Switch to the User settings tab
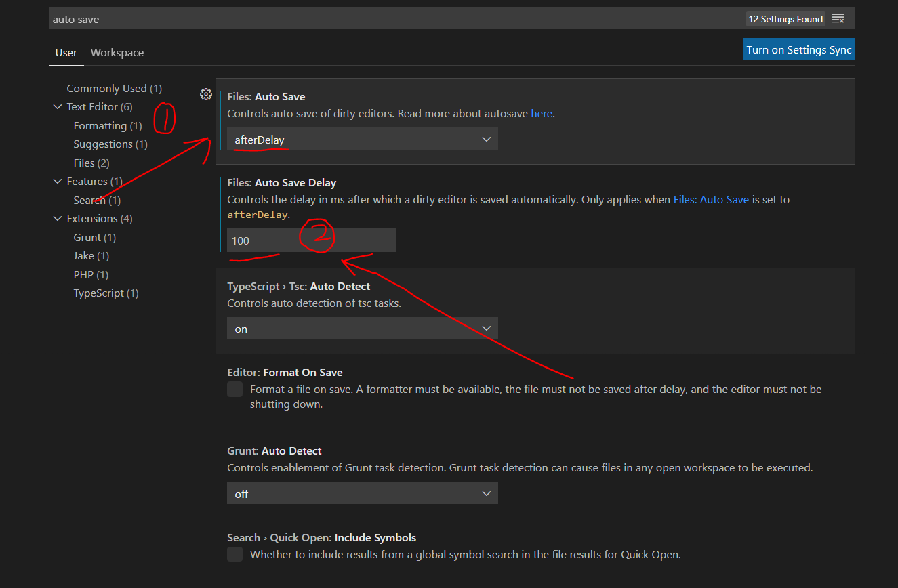This screenshot has width=898, height=588. coord(66,52)
